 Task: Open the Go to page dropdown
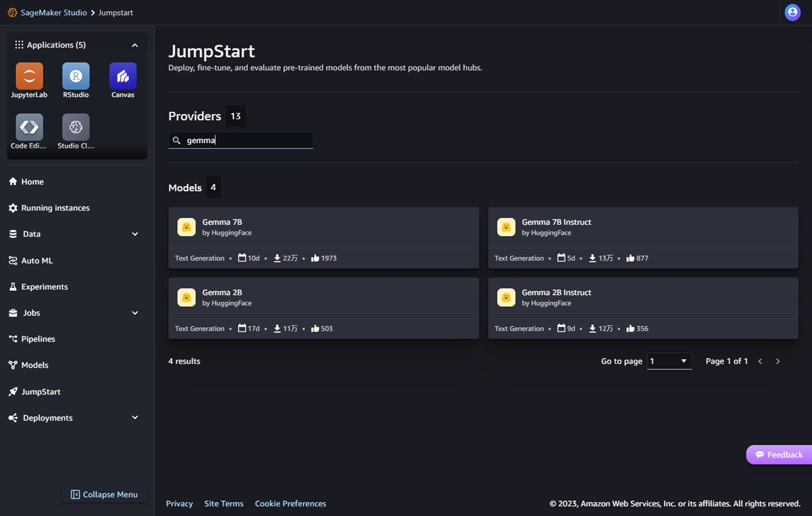coord(669,361)
